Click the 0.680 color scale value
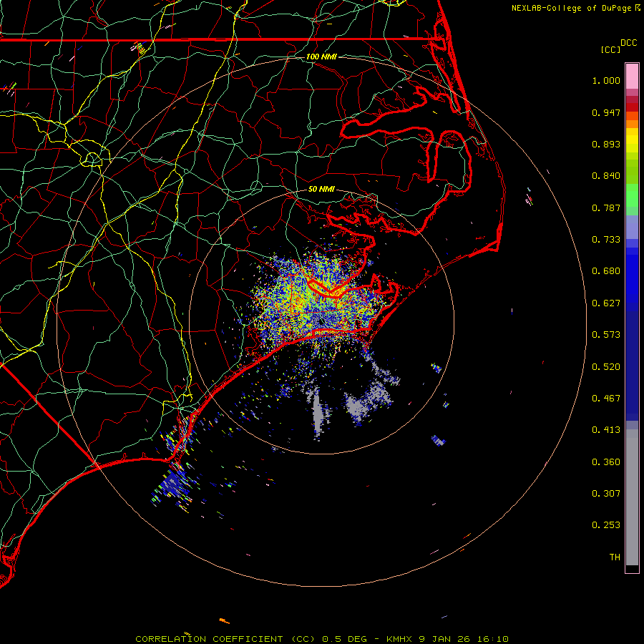This screenshot has height=644, width=644. [x=606, y=271]
